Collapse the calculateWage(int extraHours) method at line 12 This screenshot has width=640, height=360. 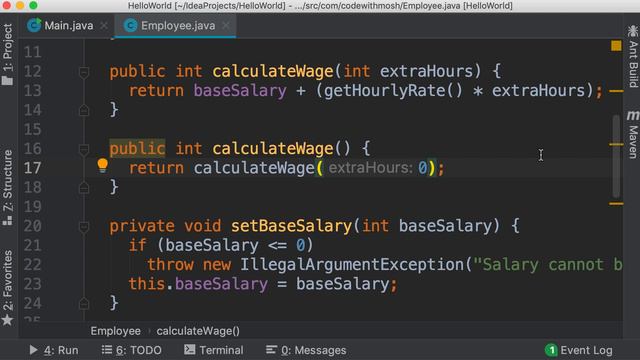coord(84,72)
